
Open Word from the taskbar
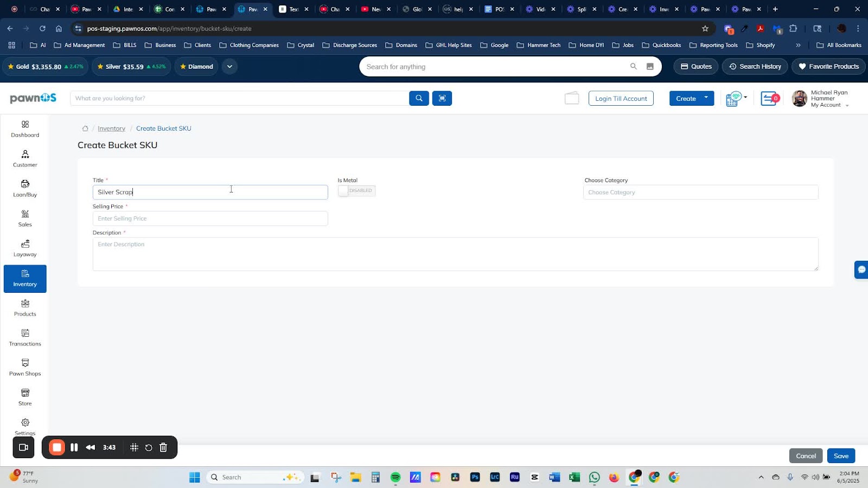click(x=554, y=477)
